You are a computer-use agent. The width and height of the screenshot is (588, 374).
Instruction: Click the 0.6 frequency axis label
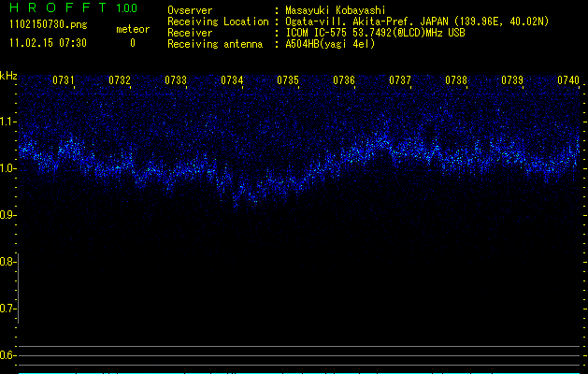pyautogui.click(x=8, y=355)
